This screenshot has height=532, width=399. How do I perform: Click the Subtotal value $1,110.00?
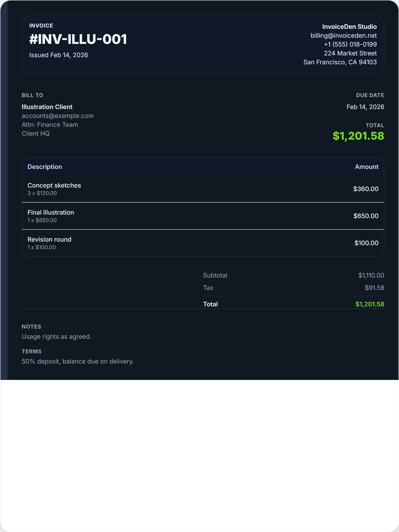(x=371, y=275)
